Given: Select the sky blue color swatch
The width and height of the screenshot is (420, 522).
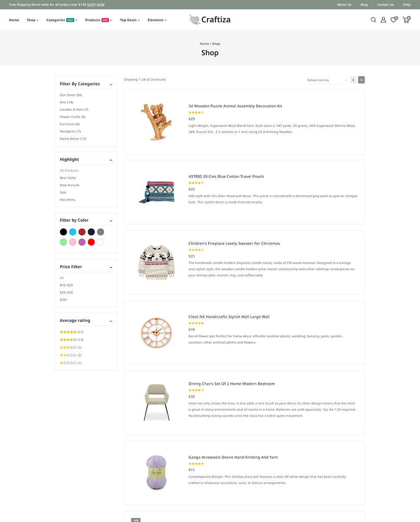Looking at the screenshot, I should tap(73, 232).
